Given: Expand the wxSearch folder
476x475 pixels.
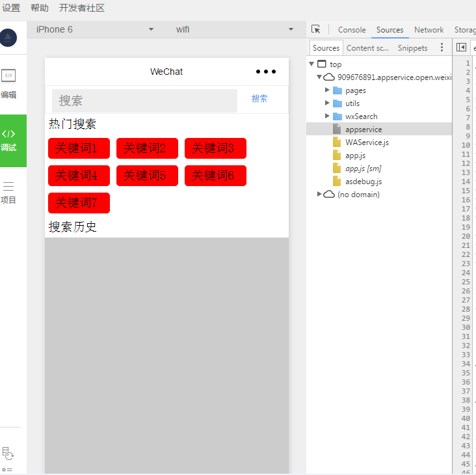Looking at the screenshot, I should [327, 116].
